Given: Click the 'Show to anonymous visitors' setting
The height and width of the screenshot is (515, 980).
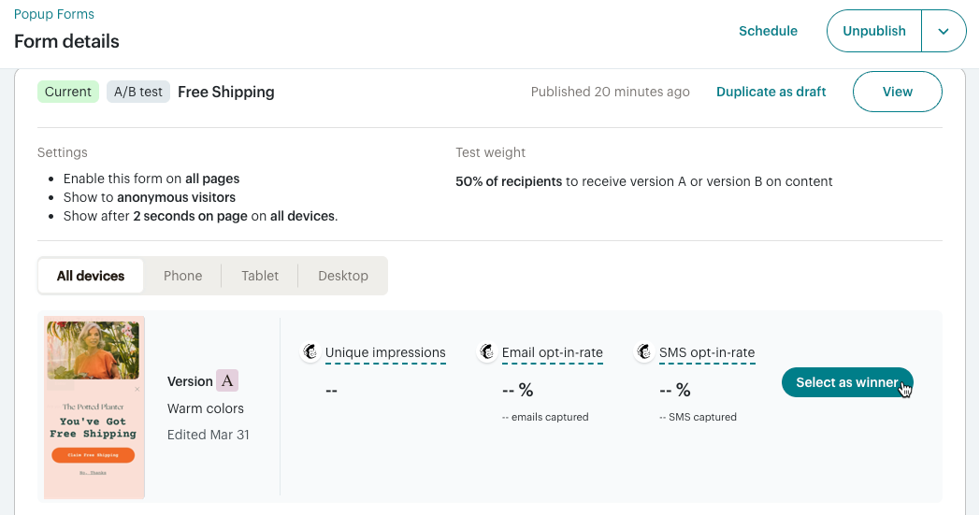Looking at the screenshot, I should click(150, 197).
